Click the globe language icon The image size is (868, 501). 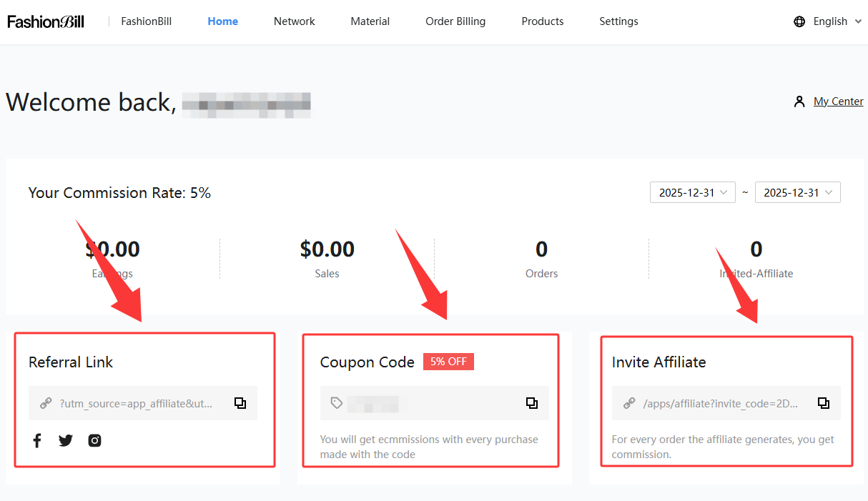[x=799, y=21]
